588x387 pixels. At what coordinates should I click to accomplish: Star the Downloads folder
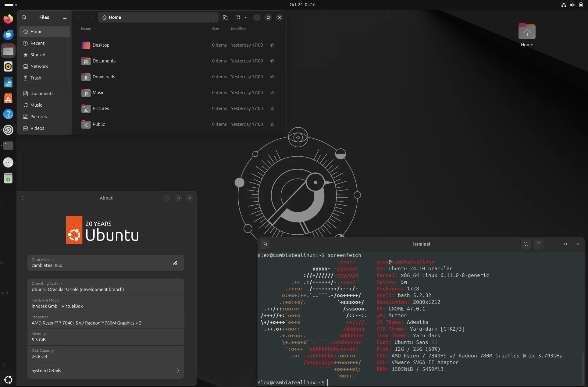point(272,77)
